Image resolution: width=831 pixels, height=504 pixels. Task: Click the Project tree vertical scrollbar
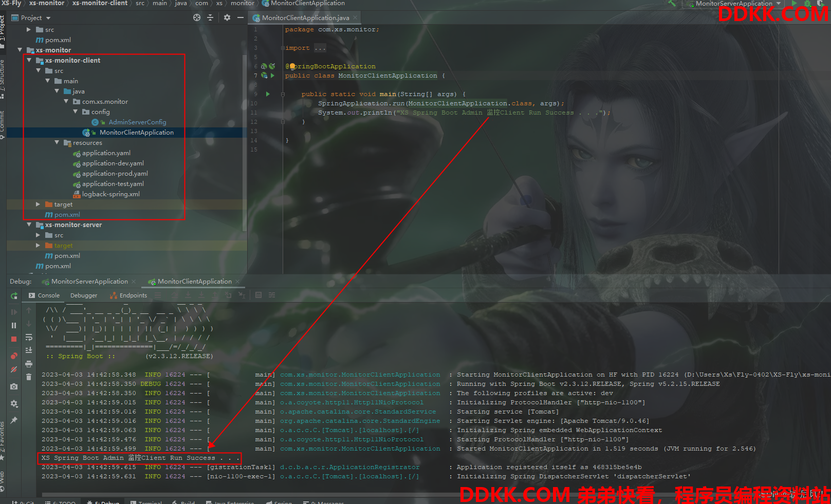pyautogui.click(x=245, y=142)
